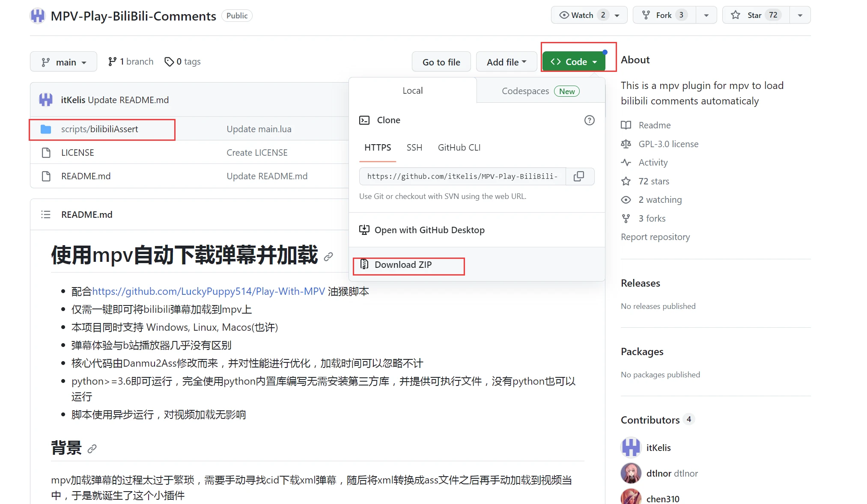
Task: Open the Add file dropdown
Action: tap(506, 62)
